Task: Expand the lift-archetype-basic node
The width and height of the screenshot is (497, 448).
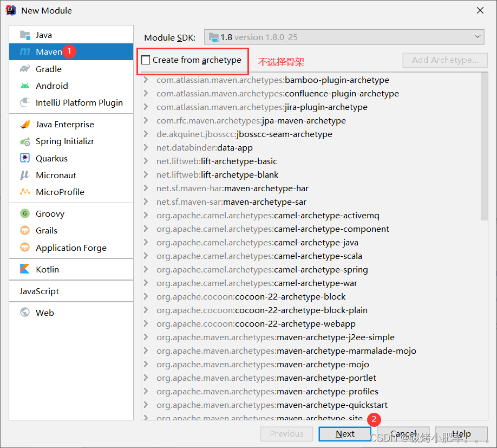Action: [x=146, y=161]
